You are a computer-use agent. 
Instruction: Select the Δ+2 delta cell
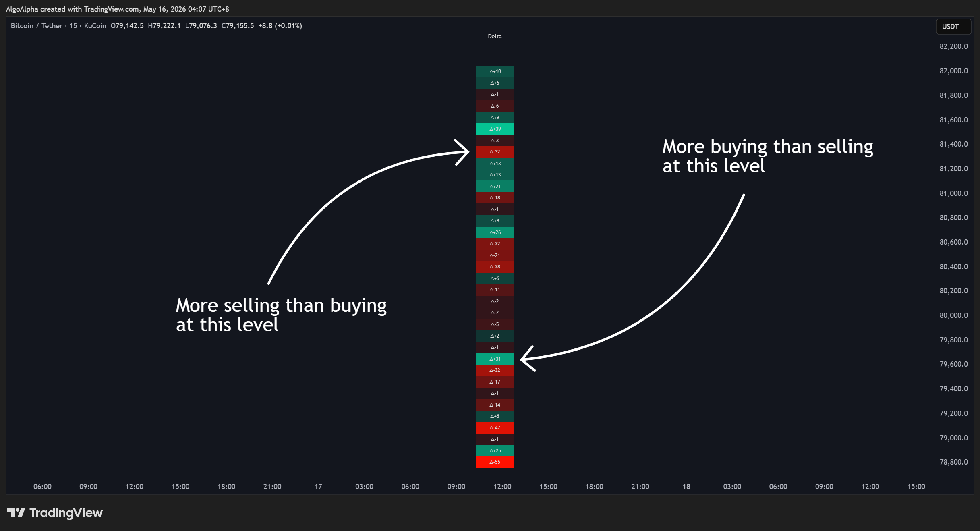point(495,336)
